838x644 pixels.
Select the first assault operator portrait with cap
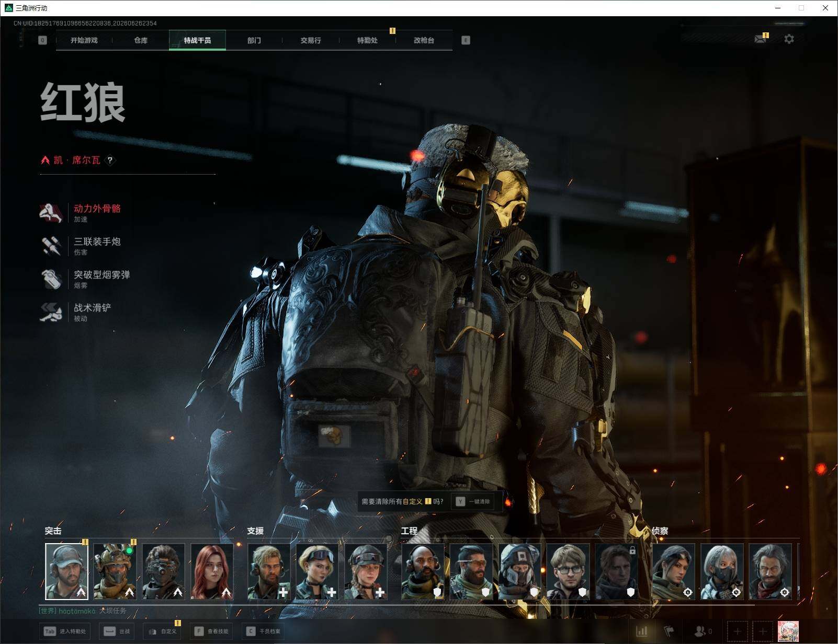click(66, 571)
